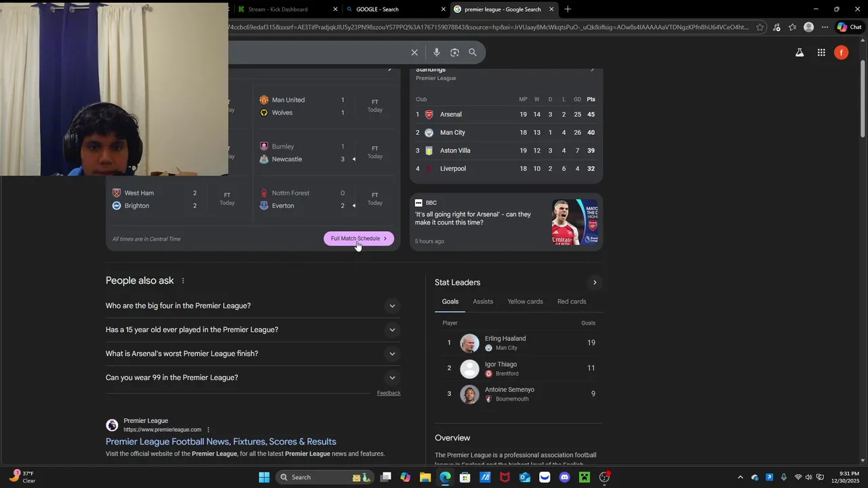The image size is (868, 488).
Task: Open Microsoft Store from taskbar
Action: (465, 477)
